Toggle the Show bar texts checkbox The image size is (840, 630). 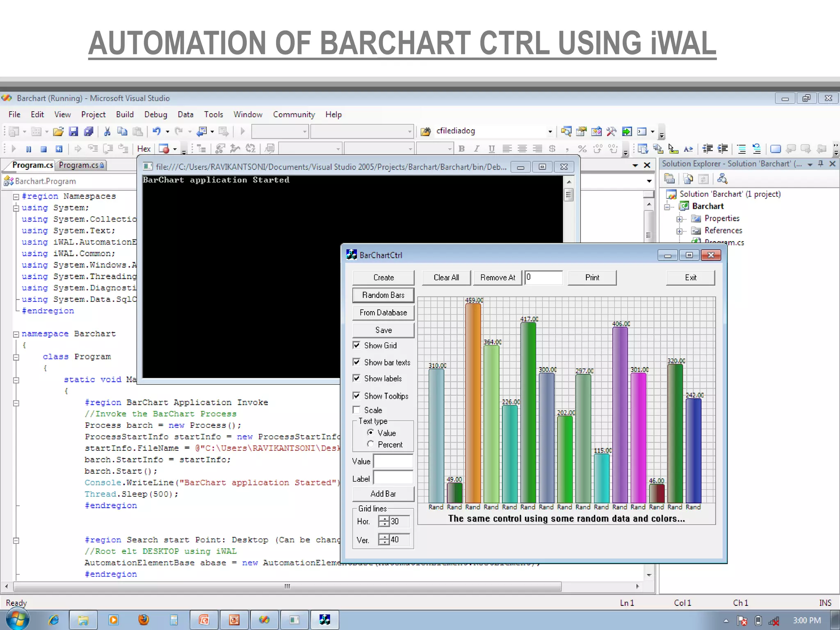point(356,362)
